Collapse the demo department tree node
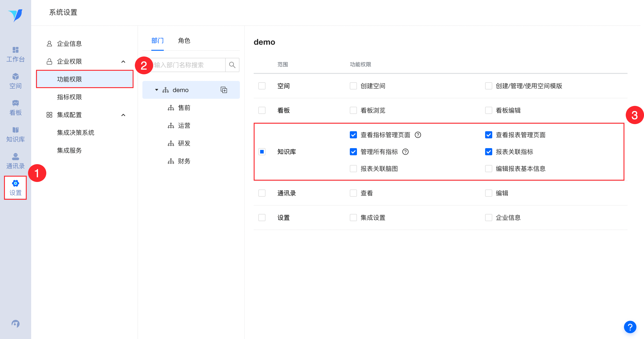 coord(156,90)
